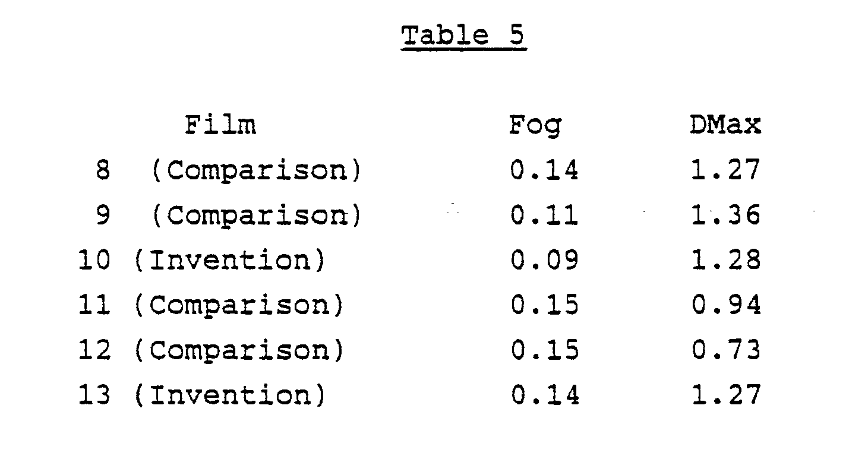
Task: Click the Fog value 0.09 for film 10
Action: pyautogui.click(x=544, y=261)
